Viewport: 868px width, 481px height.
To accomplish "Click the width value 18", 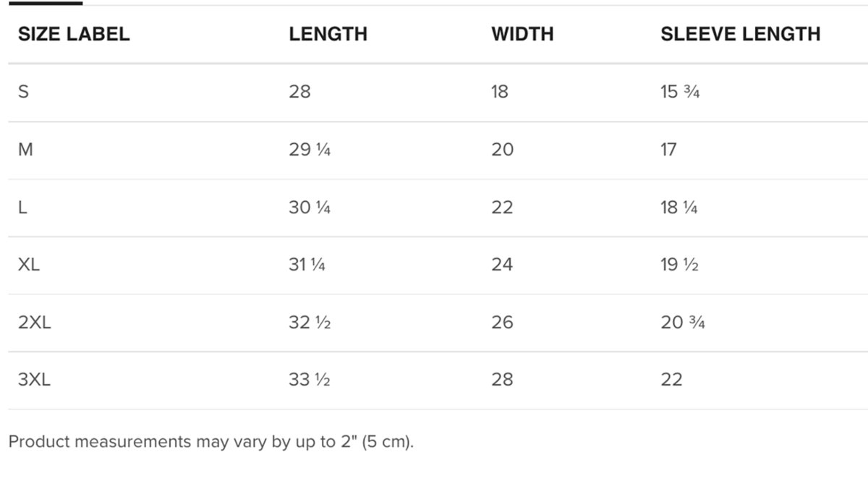I will [x=500, y=92].
